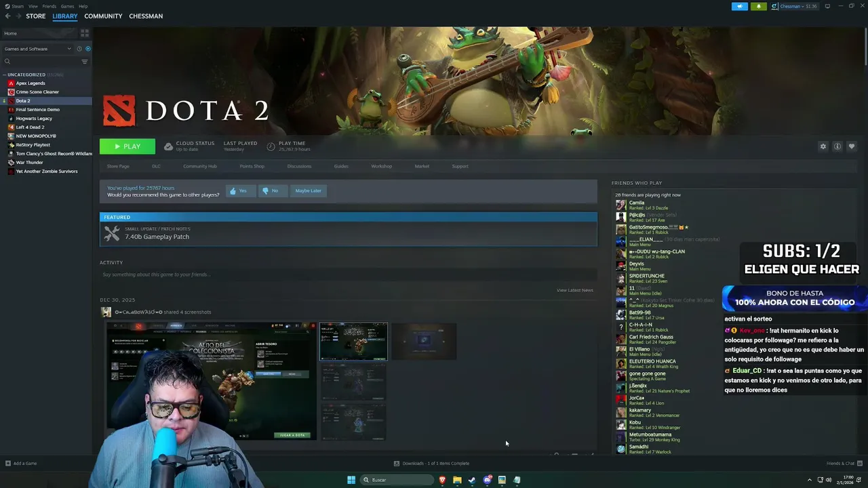Viewport: 868px width, 488px height.
Task: Select Yet Another Zombie Survivors
Action: [x=46, y=171]
